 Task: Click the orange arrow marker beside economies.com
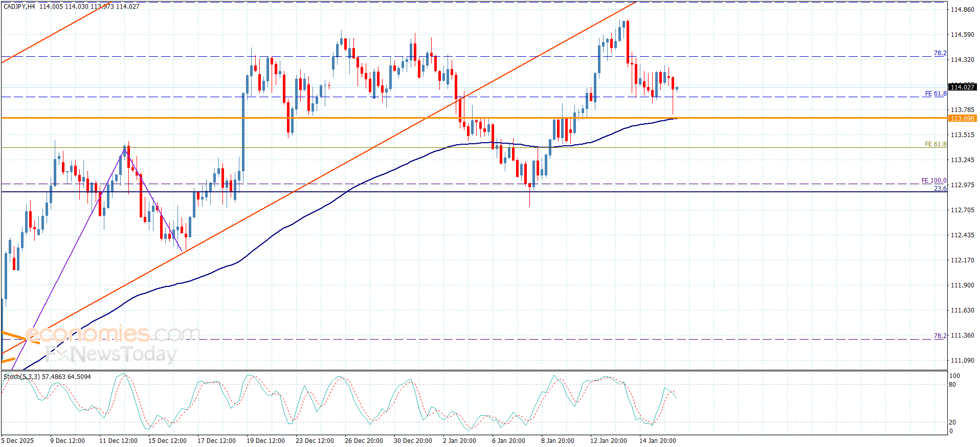tap(20, 337)
